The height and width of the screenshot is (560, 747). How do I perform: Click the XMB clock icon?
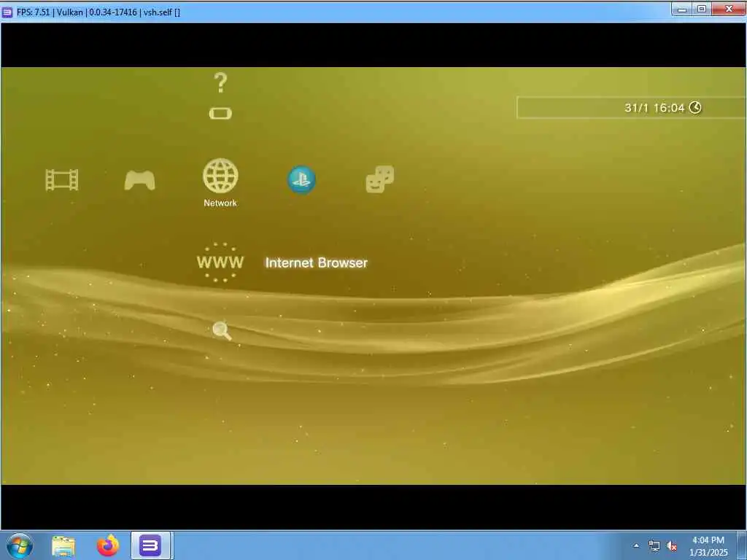tap(695, 108)
